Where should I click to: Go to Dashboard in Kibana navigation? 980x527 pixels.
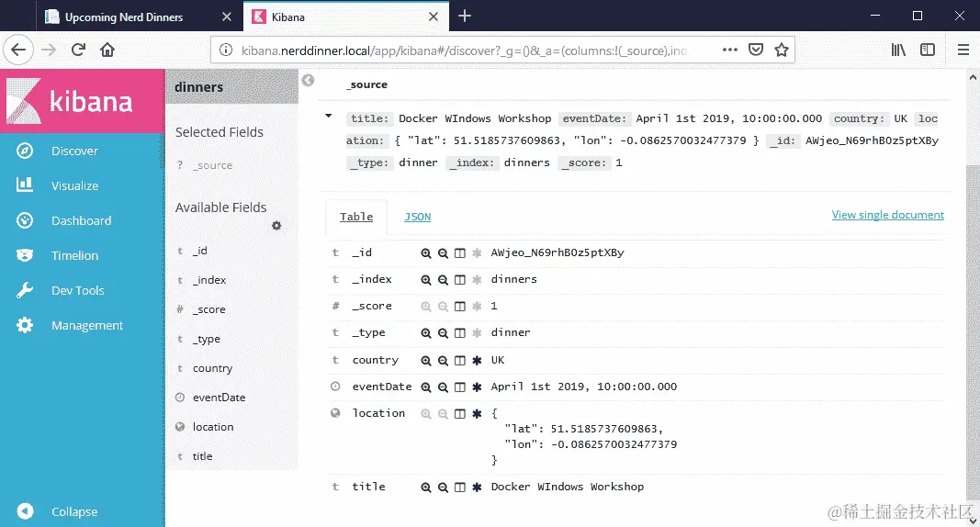(x=81, y=221)
